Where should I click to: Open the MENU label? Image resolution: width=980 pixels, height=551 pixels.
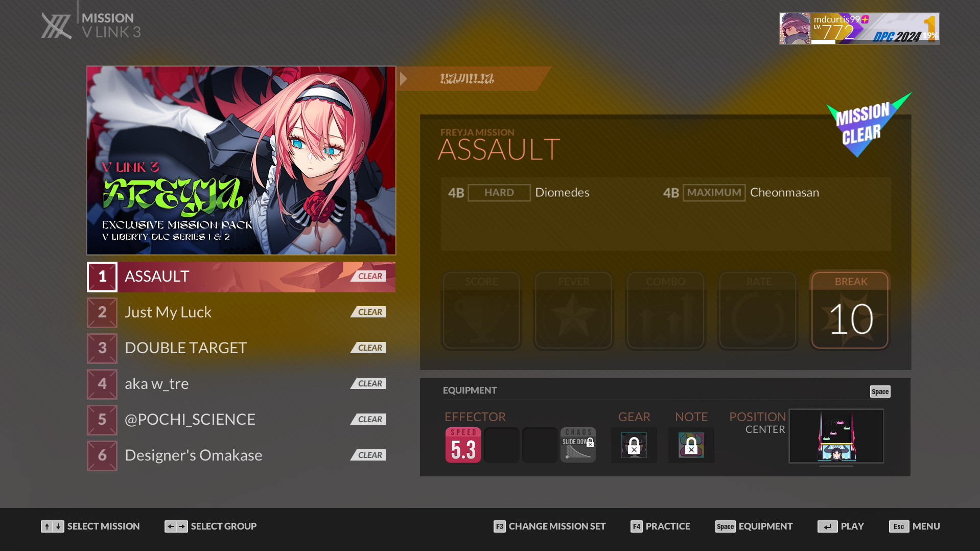(x=926, y=526)
